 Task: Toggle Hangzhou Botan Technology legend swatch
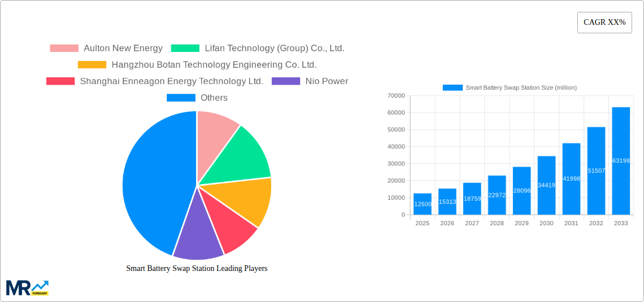pyautogui.click(x=92, y=65)
